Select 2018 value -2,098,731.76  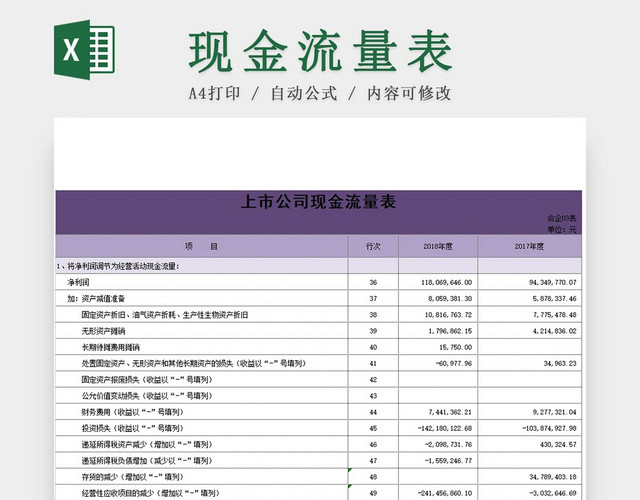pyautogui.click(x=438, y=444)
